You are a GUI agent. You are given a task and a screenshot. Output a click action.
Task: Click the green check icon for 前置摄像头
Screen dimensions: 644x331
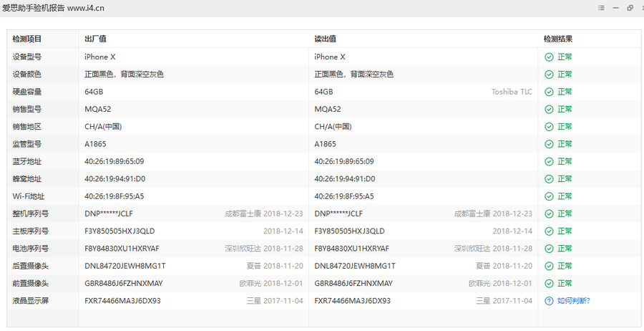click(549, 284)
